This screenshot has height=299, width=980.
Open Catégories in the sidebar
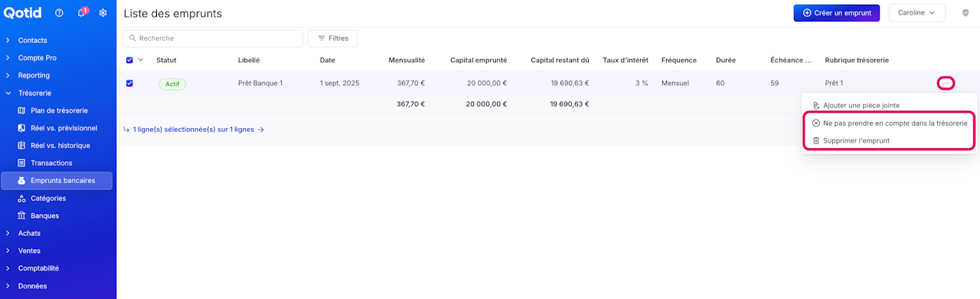pos(48,198)
